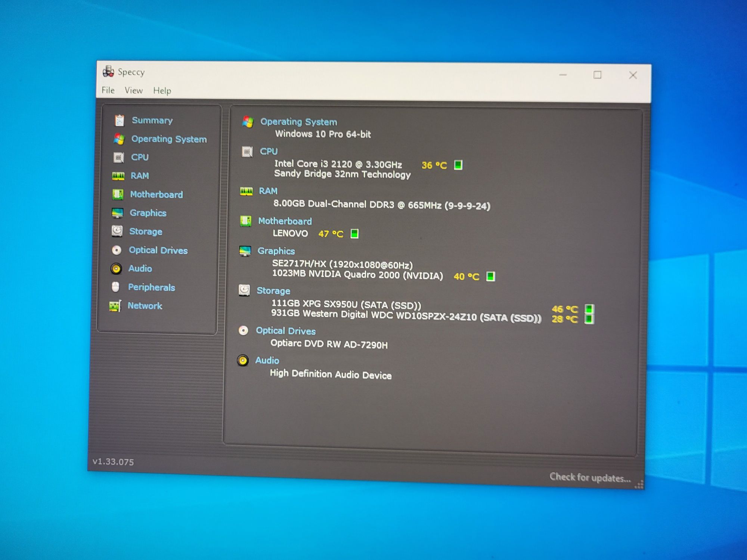Select Operating System in the sidebar

169,139
